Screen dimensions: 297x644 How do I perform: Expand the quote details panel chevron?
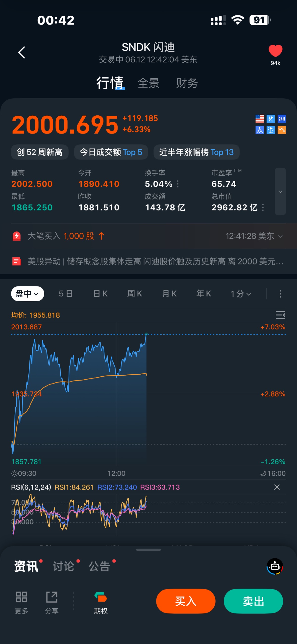(280, 191)
